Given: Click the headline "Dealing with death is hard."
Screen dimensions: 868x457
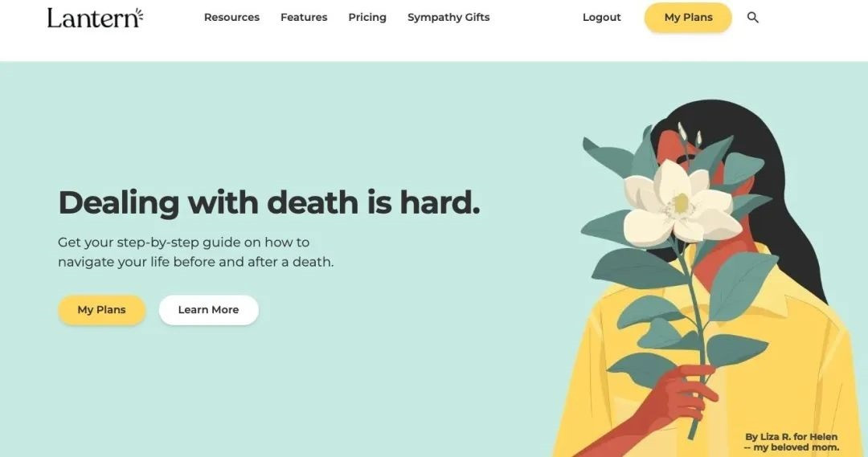Looking at the screenshot, I should click(269, 202).
